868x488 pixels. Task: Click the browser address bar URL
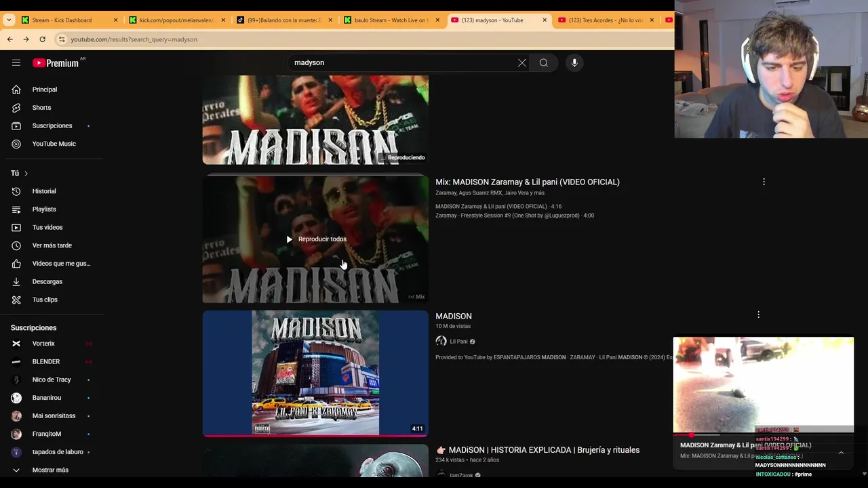pyautogui.click(x=134, y=39)
